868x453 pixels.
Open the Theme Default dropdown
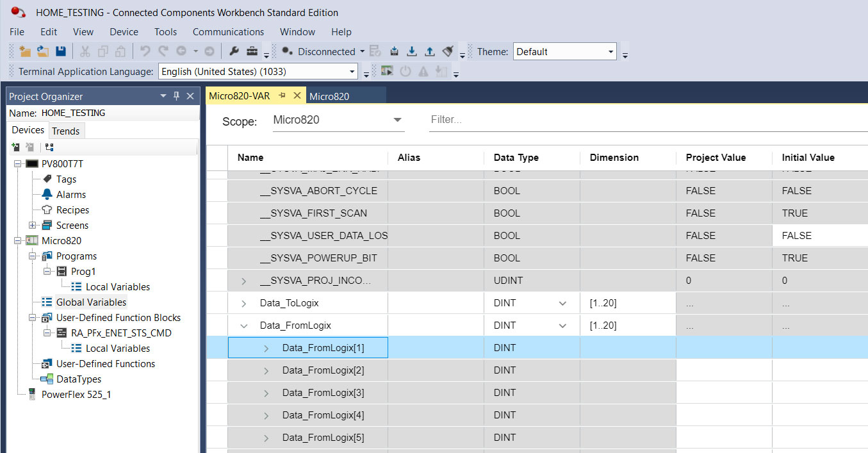565,52
